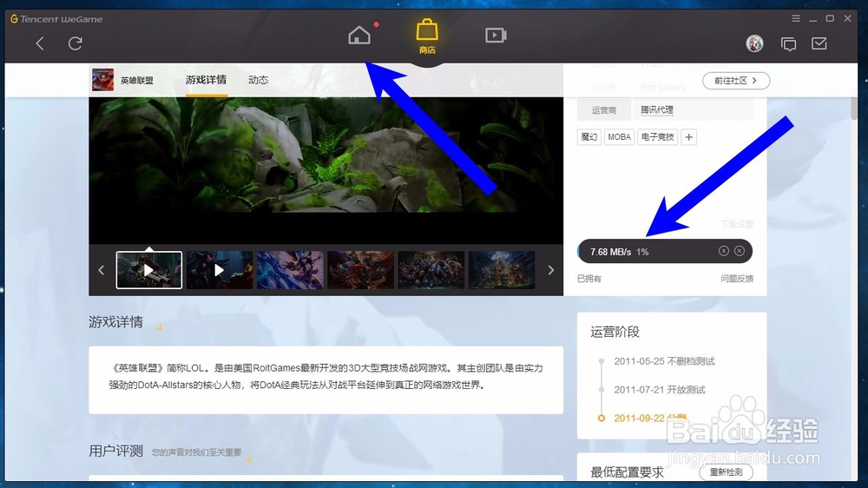Open the mail inbox icon
The image size is (868, 488).
pyautogui.click(x=819, y=43)
